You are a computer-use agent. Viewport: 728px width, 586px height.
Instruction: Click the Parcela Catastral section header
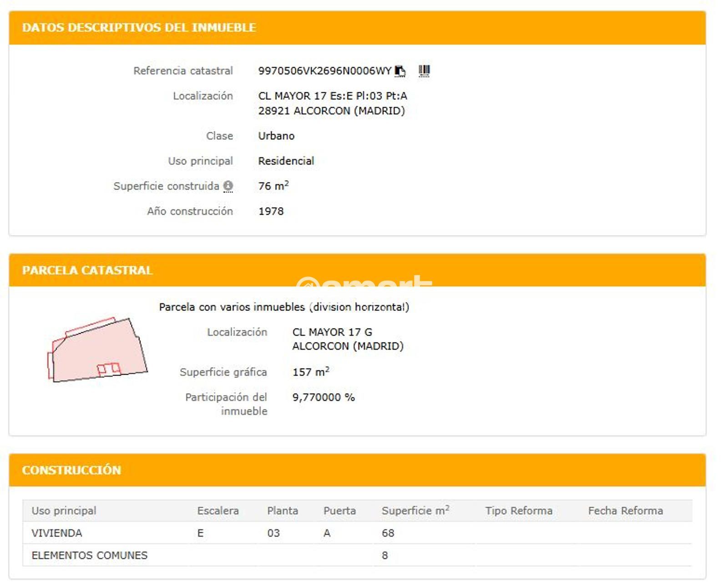click(87, 270)
